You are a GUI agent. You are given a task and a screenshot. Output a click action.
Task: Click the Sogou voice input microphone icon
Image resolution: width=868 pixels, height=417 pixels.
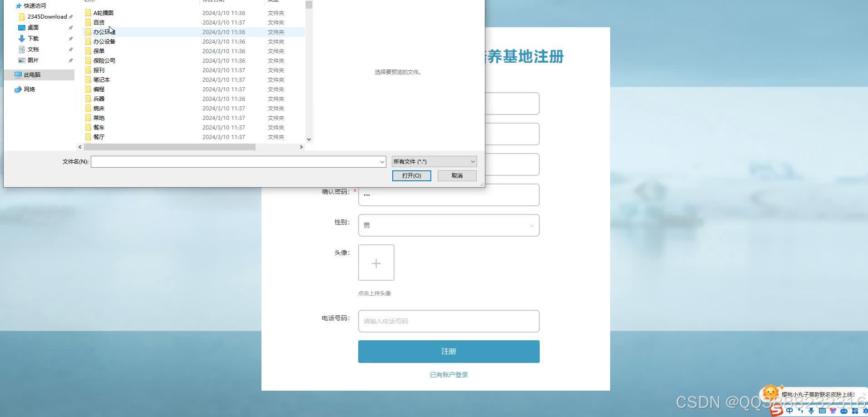click(811, 411)
